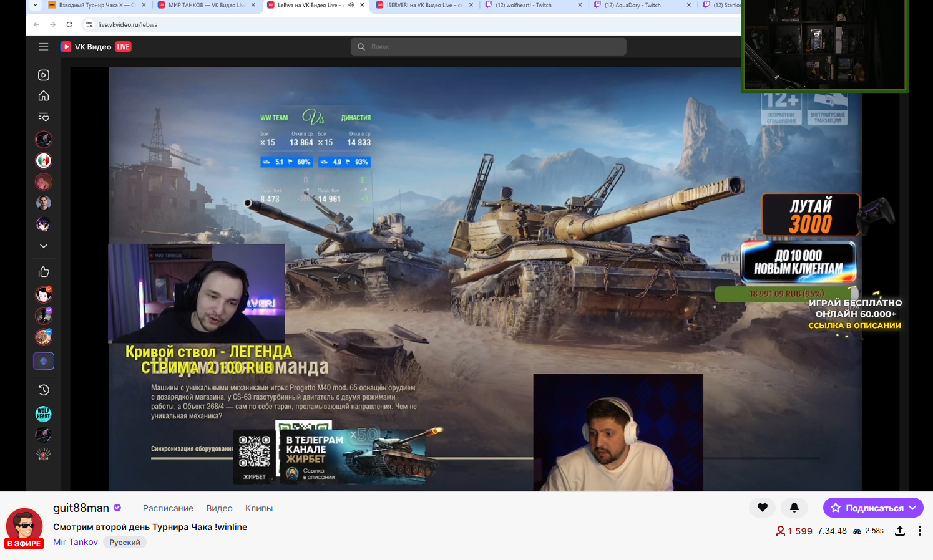The image size is (933, 560).
Task: Focus the Поиск search field
Action: click(x=488, y=47)
